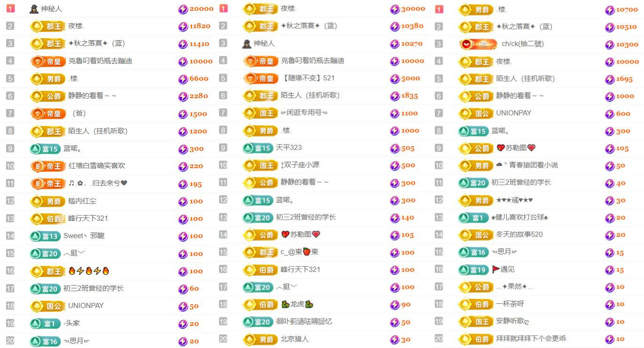This screenshot has width=644, height=348.
Task: Click the lightning coin icon next to 600
Action: click(610, 114)
